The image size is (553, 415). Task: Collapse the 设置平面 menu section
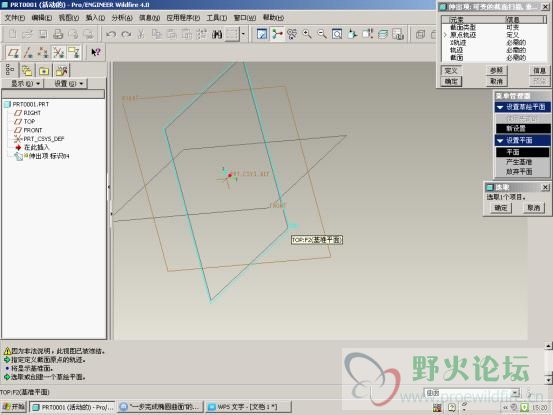coord(500,140)
